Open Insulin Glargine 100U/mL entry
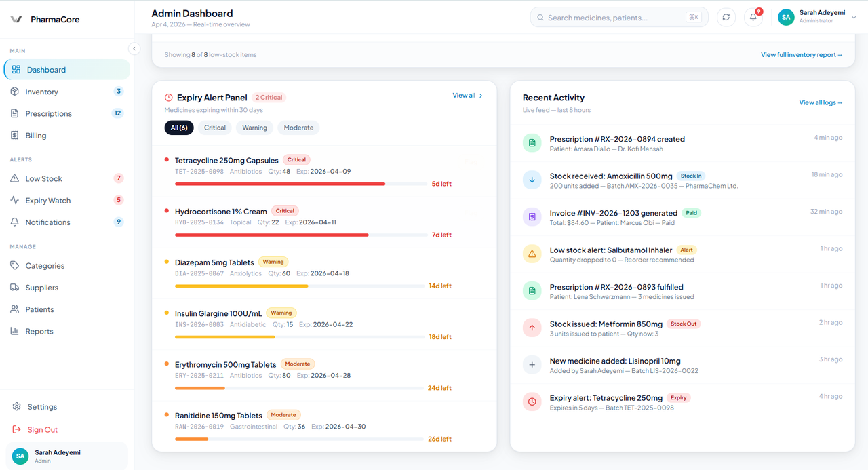 click(324, 325)
